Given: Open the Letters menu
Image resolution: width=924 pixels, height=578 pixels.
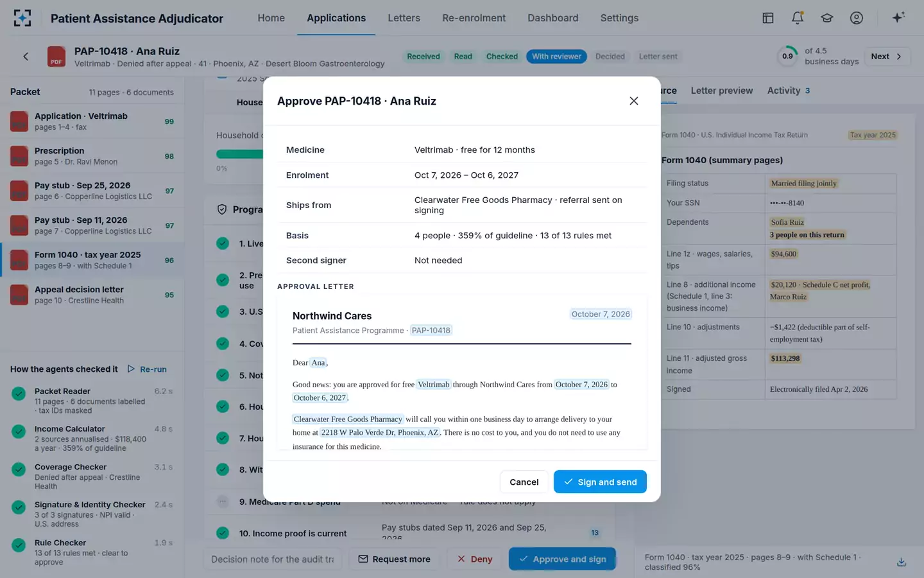Looking at the screenshot, I should tap(404, 18).
